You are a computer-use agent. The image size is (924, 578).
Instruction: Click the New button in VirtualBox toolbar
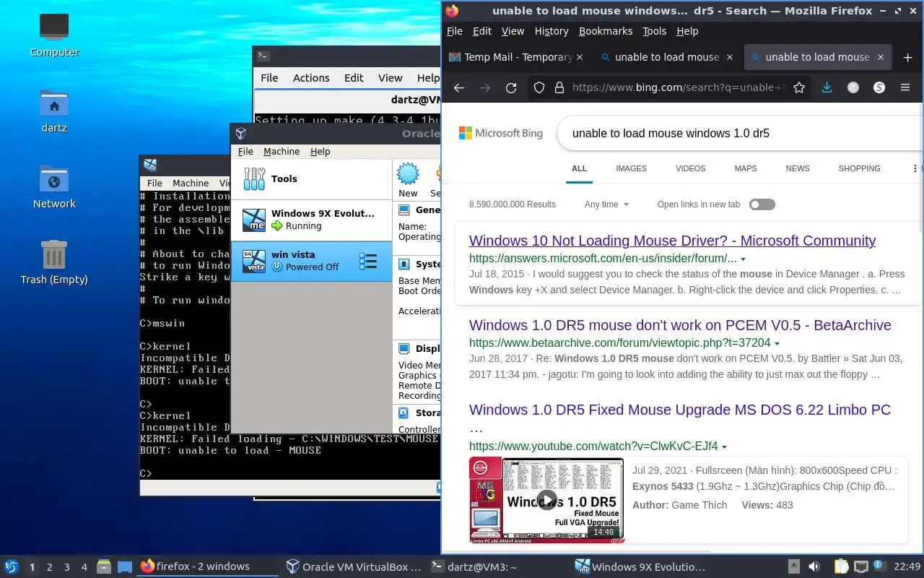(408, 181)
